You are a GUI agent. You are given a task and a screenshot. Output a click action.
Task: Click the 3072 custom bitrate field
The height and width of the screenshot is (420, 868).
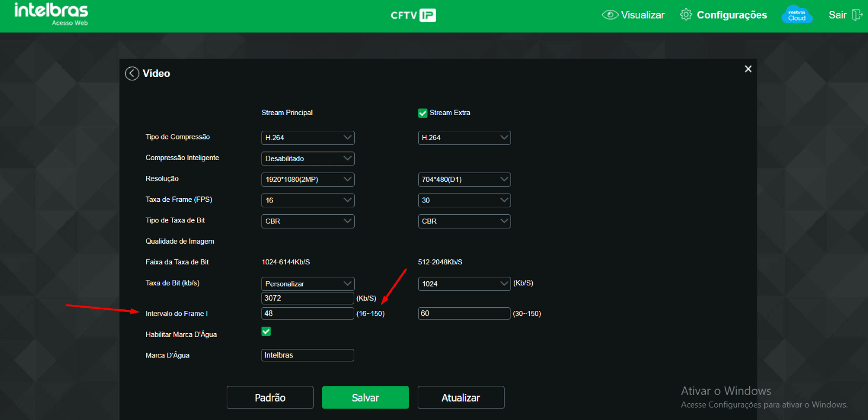click(308, 298)
